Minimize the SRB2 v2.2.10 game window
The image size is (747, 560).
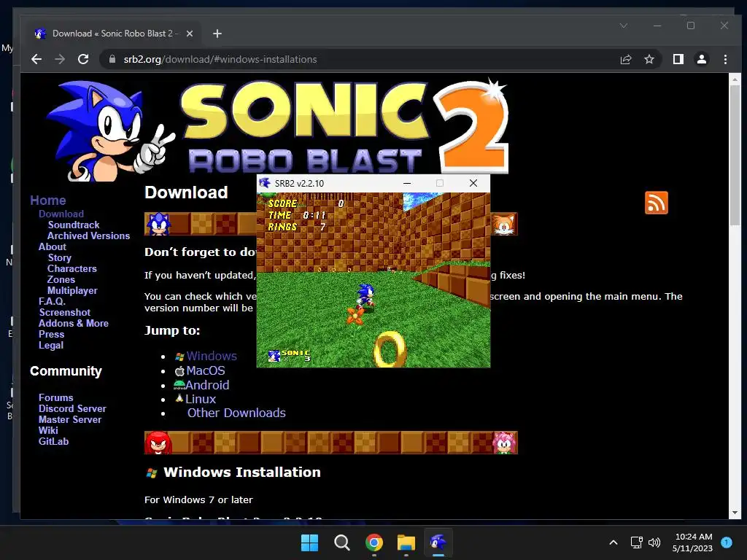pos(407,183)
